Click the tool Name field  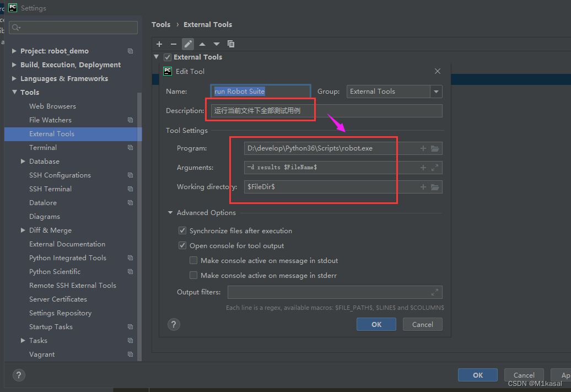click(x=261, y=92)
